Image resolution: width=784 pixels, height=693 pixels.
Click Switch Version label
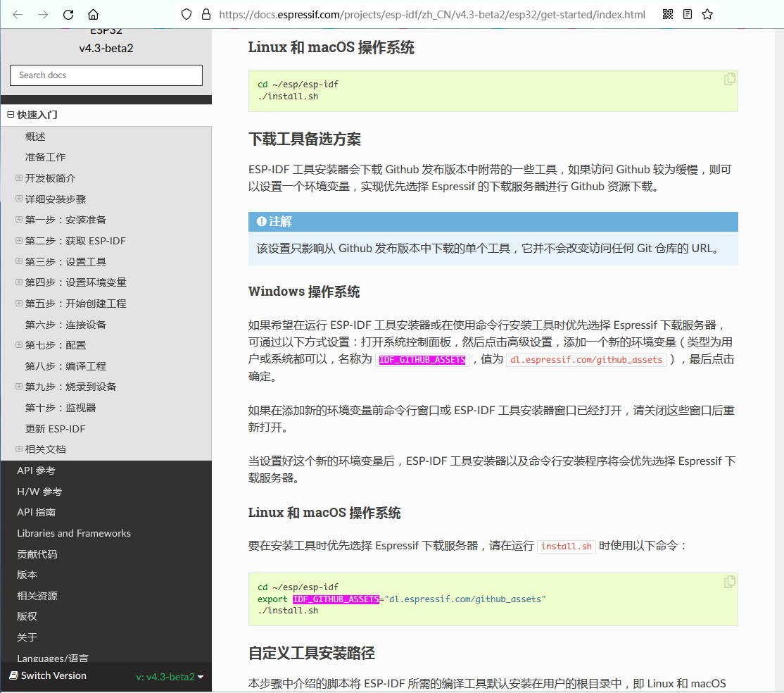(x=53, y=675)
